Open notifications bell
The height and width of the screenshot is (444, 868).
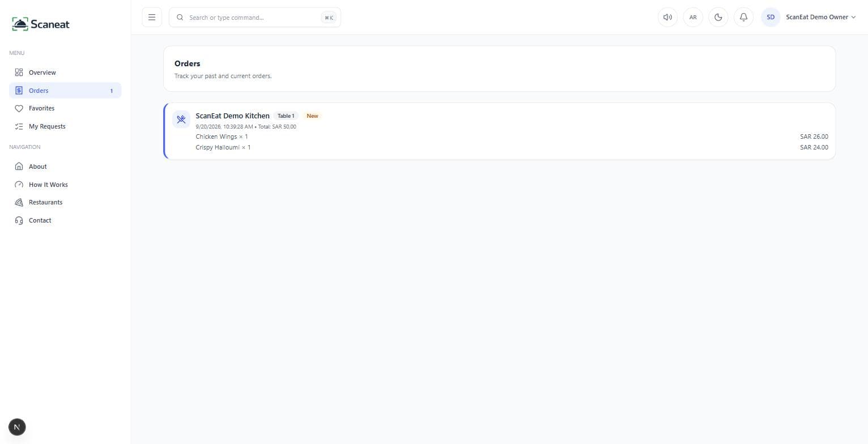[x=744, y=17]
